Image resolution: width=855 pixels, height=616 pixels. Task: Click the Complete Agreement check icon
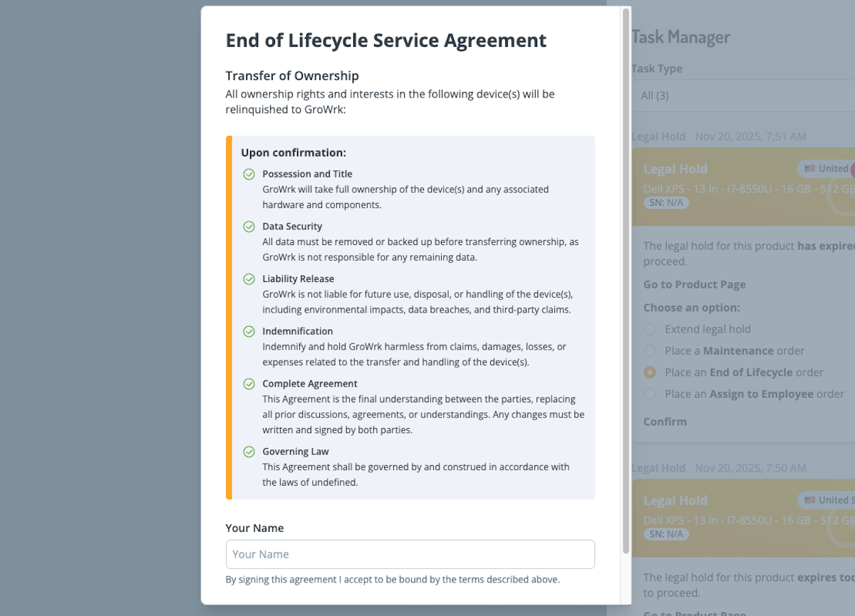[x=249, y=384]
